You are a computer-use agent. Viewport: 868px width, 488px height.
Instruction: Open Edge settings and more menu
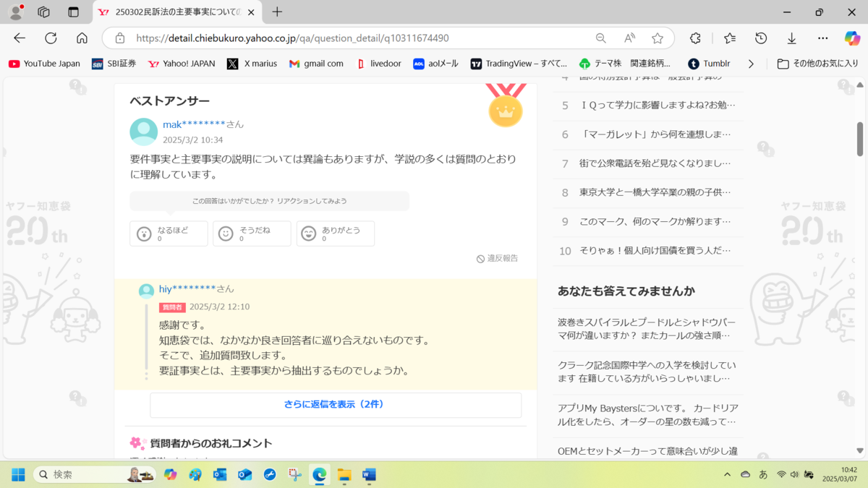[823, 38]
